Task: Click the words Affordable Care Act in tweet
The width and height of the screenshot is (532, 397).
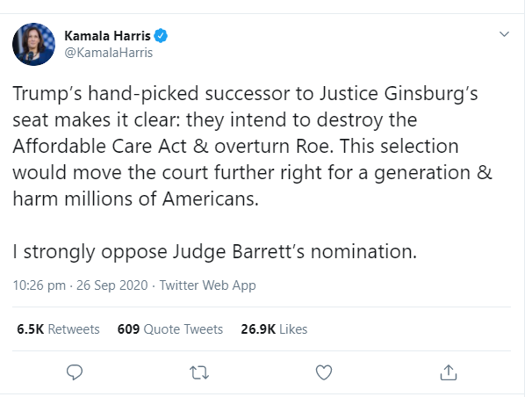Action: point(100,147)
